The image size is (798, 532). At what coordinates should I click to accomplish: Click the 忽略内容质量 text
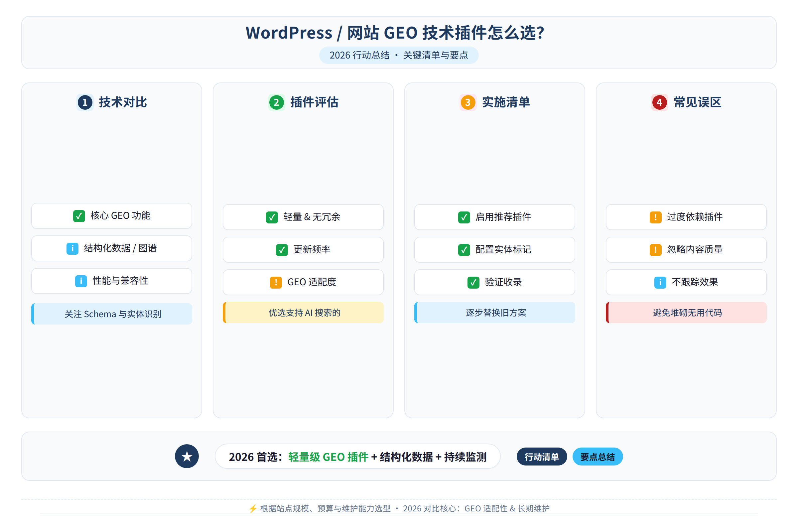click(x=695, y=250)
